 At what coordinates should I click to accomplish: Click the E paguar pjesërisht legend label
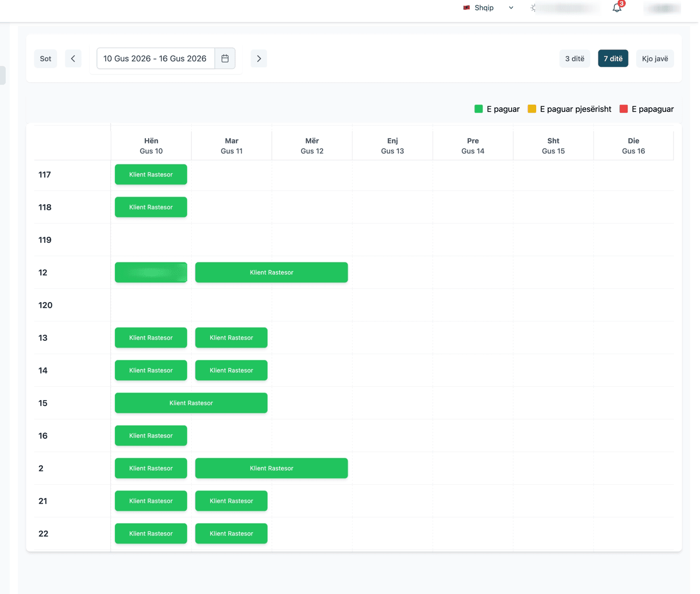[576, 109]
